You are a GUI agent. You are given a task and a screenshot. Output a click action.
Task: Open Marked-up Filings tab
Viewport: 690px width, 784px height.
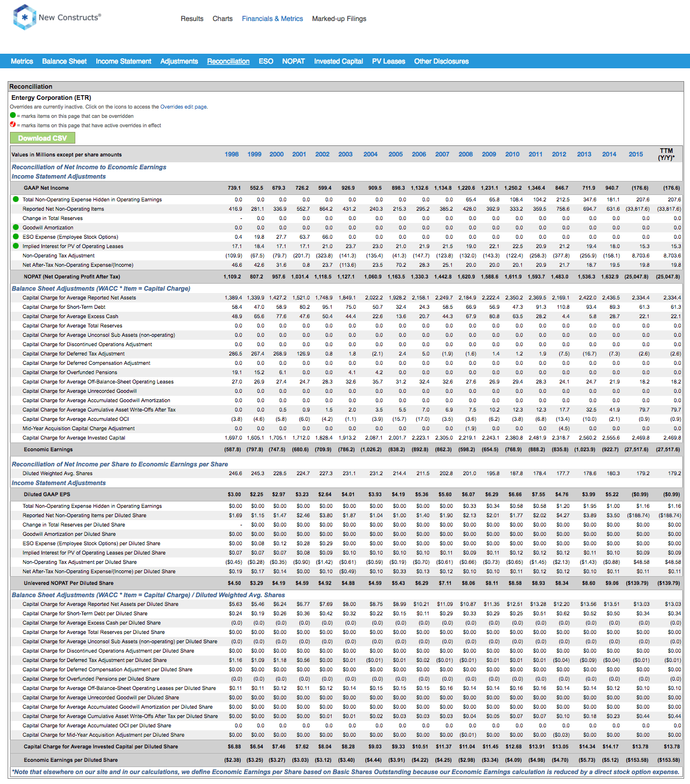(339, 19)
